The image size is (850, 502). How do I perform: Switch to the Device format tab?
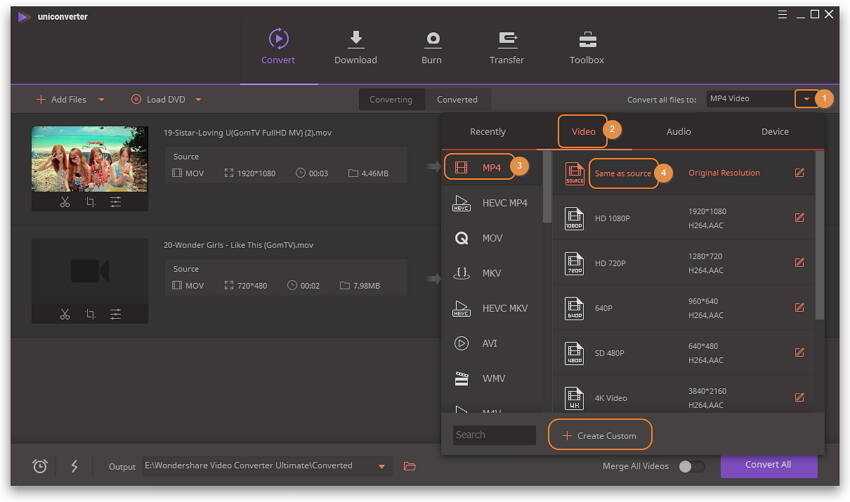click(775, 132)
